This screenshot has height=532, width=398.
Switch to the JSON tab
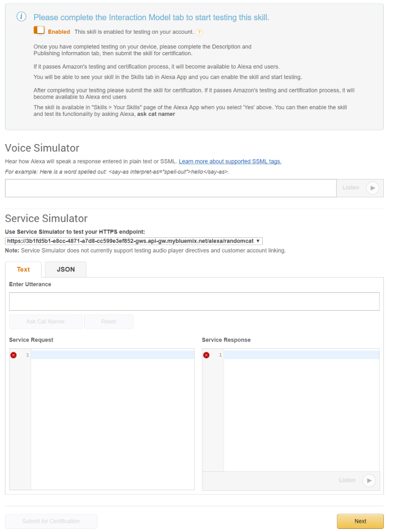tap(66, 270)
